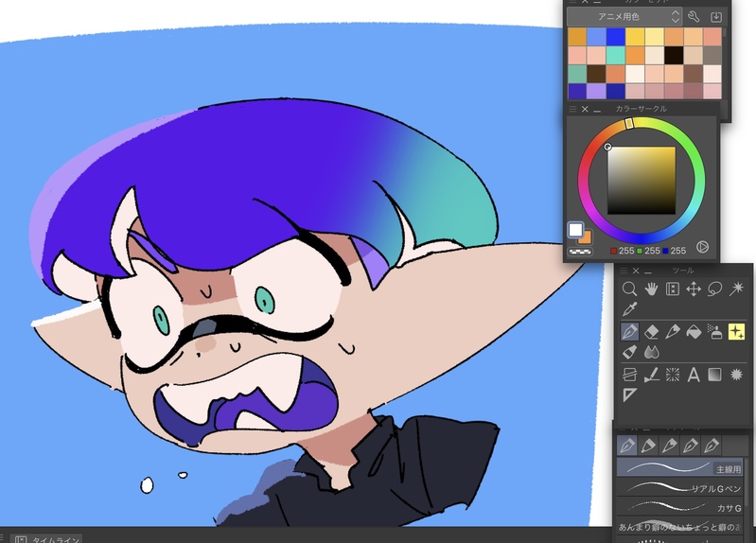This screenshot has width=756, height=543.
Task: Select the Zoom magnifier tool
Action: [629, 289]
